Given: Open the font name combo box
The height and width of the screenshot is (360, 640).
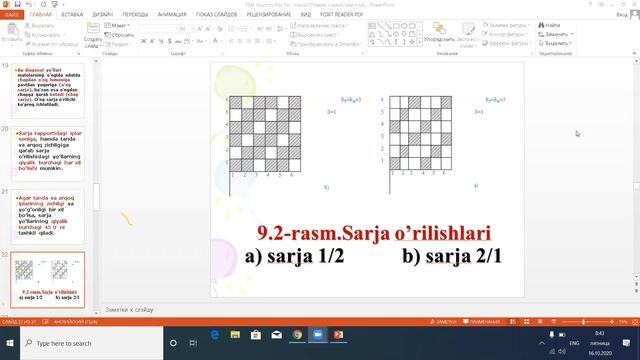Looking at the screenshot, I should pos(158,29).
